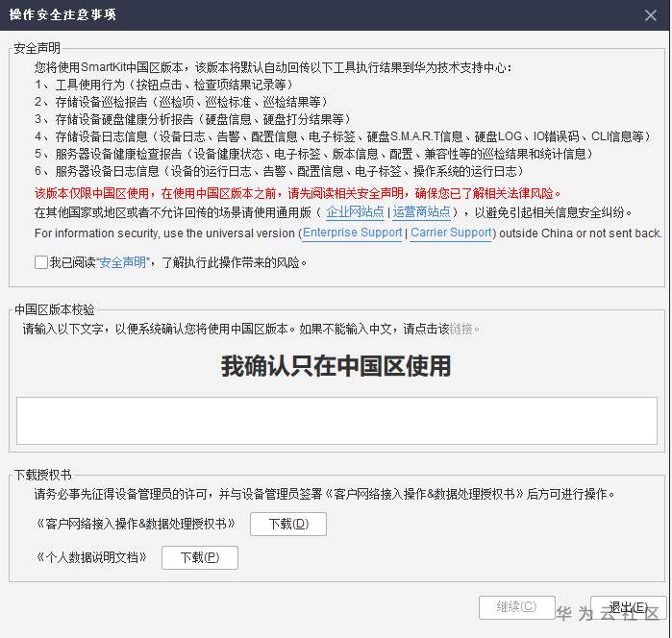
Task: Click item 3、存储设备硬盘健康分析报告 line
Action: (x=192, y=119)
